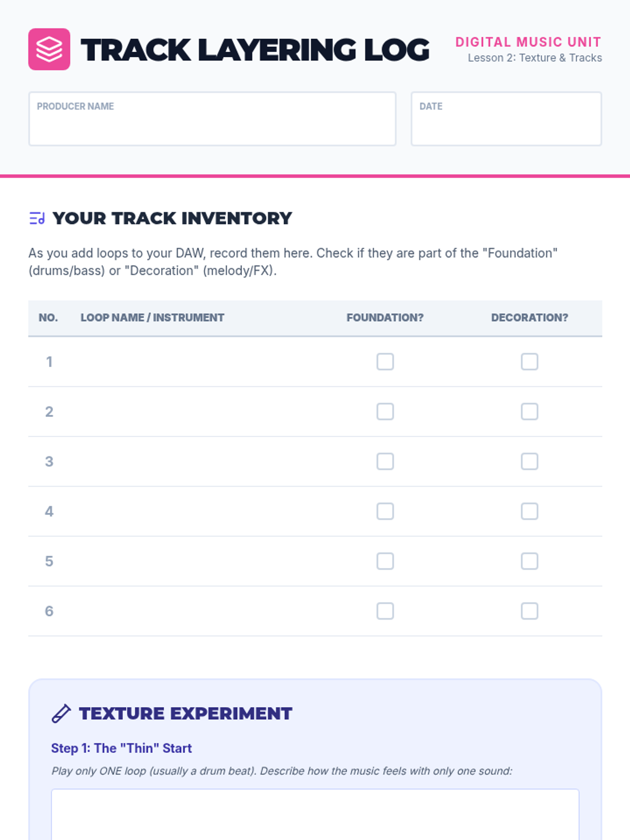Image resolution: width=630 pixels, height=840 pixels.
Task: Click the Date input field
Action: click(506, 125)
